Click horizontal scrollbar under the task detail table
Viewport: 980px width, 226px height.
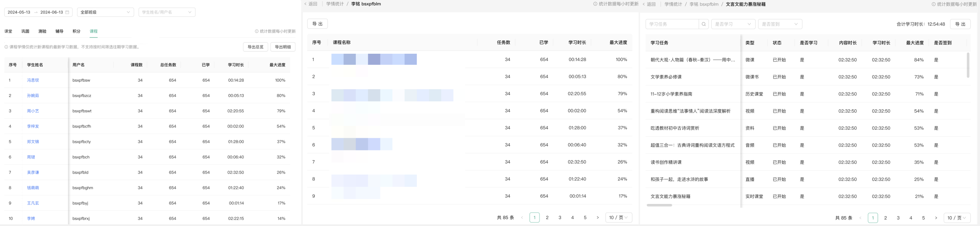659,205
